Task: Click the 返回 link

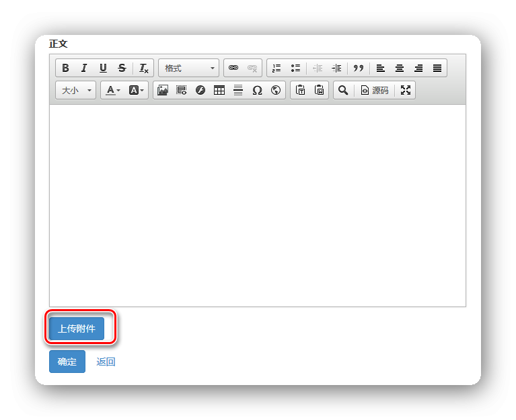Action: (106, 362)
